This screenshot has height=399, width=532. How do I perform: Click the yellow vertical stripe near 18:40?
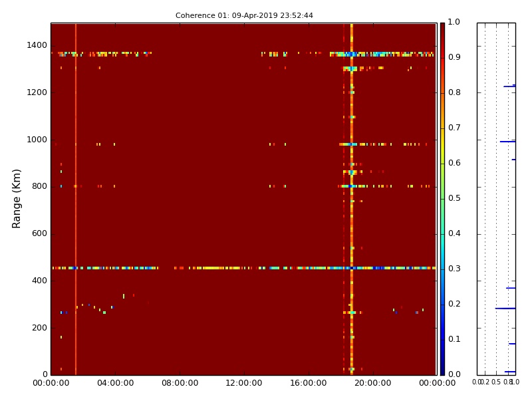352,199
